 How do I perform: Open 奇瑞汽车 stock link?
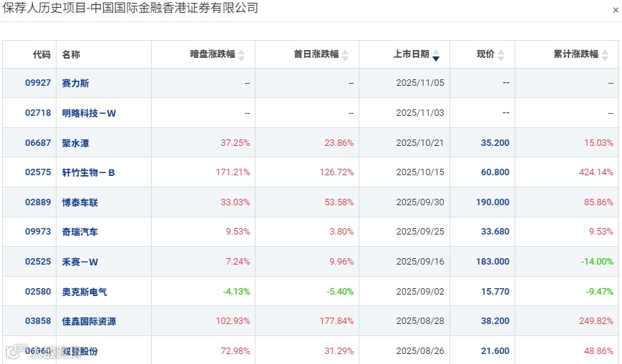[79, 232]
